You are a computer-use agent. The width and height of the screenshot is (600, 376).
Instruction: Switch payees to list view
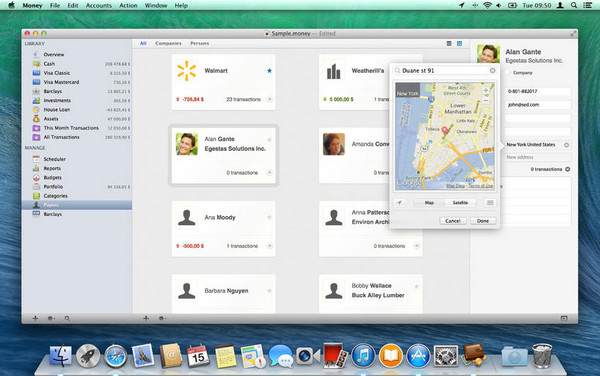point(449,44)
